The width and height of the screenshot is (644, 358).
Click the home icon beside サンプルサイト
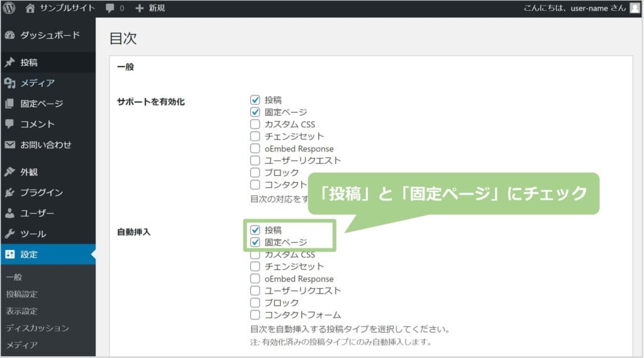31,8
